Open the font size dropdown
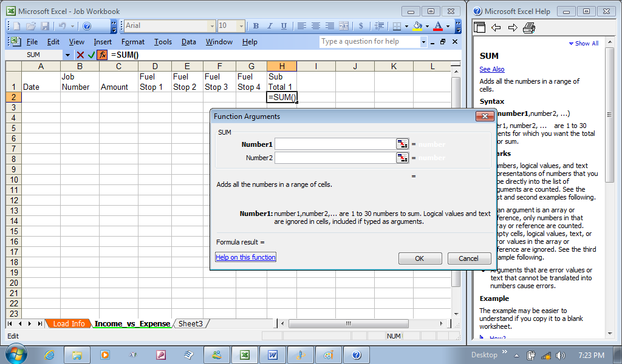622x364 pixels. [241, 26]
